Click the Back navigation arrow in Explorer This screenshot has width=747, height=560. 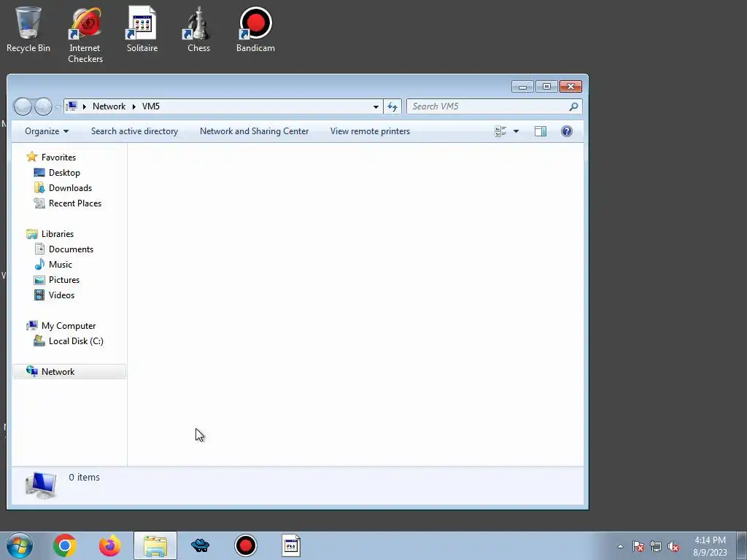(23, 106)
